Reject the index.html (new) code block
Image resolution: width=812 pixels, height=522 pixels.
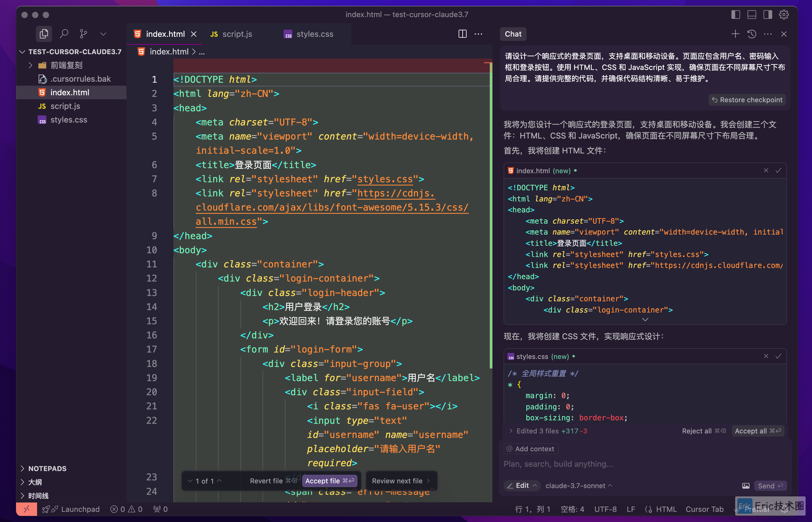(766, 171)
